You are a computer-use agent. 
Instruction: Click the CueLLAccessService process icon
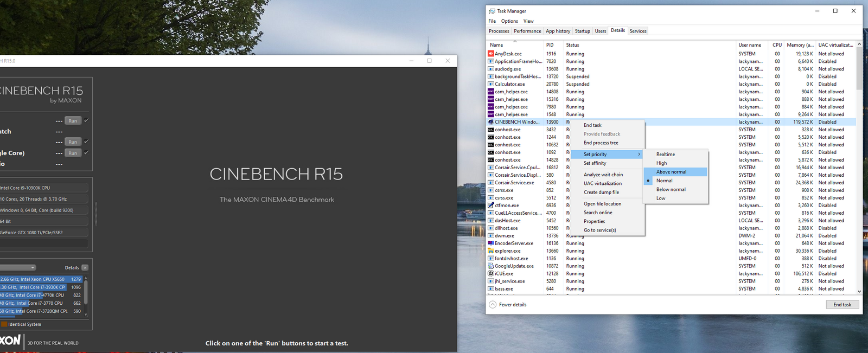491,213
